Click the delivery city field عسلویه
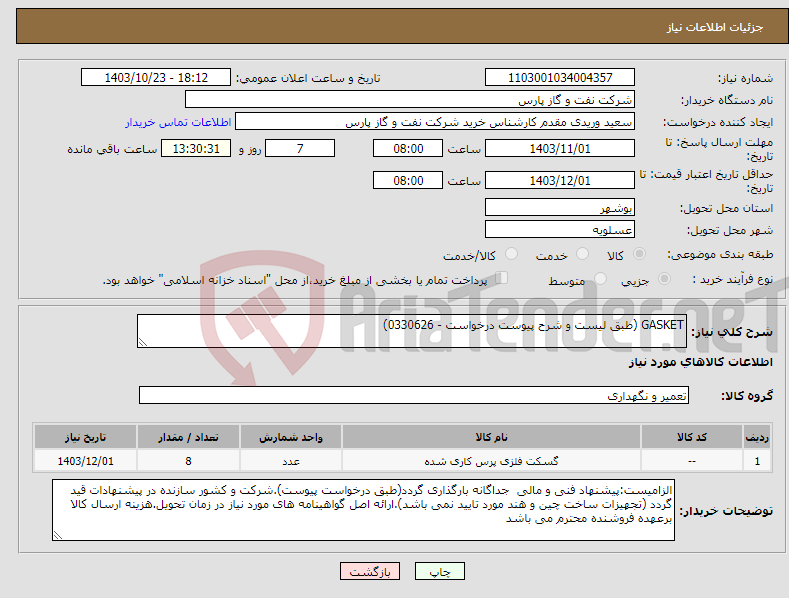Image resolution: width=789 pixels, height=598 pixels. (x=560, y=229)
